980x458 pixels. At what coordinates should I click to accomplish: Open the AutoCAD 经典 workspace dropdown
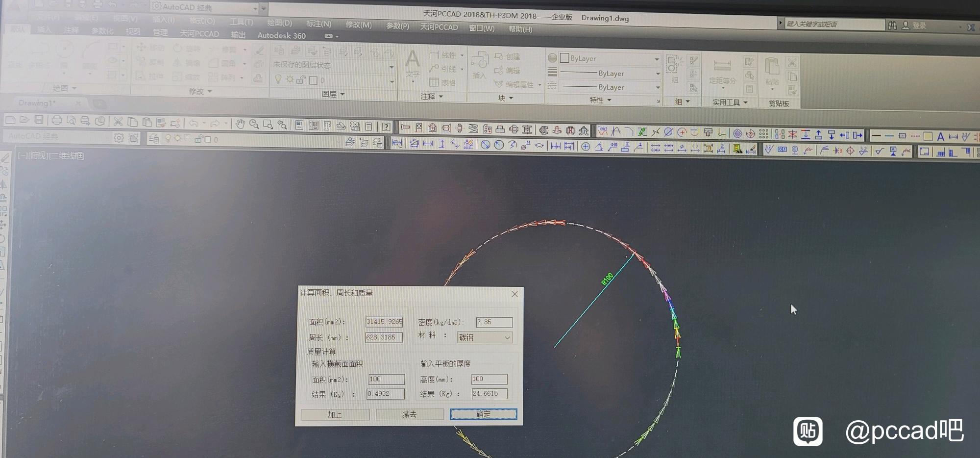(204, 7)
